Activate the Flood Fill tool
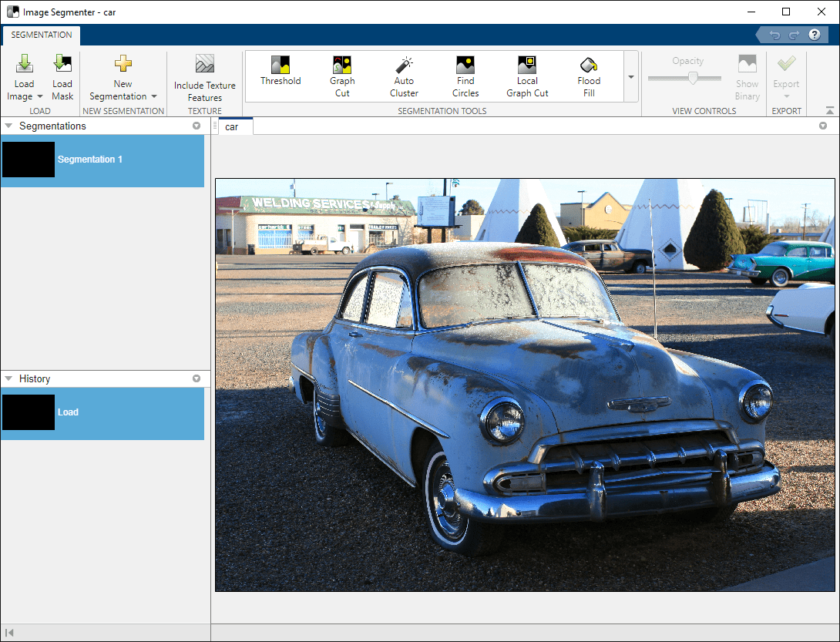Image resolution: width=840 pixels, height=642 pixels. pyautogui.click(x=589, y=76)
